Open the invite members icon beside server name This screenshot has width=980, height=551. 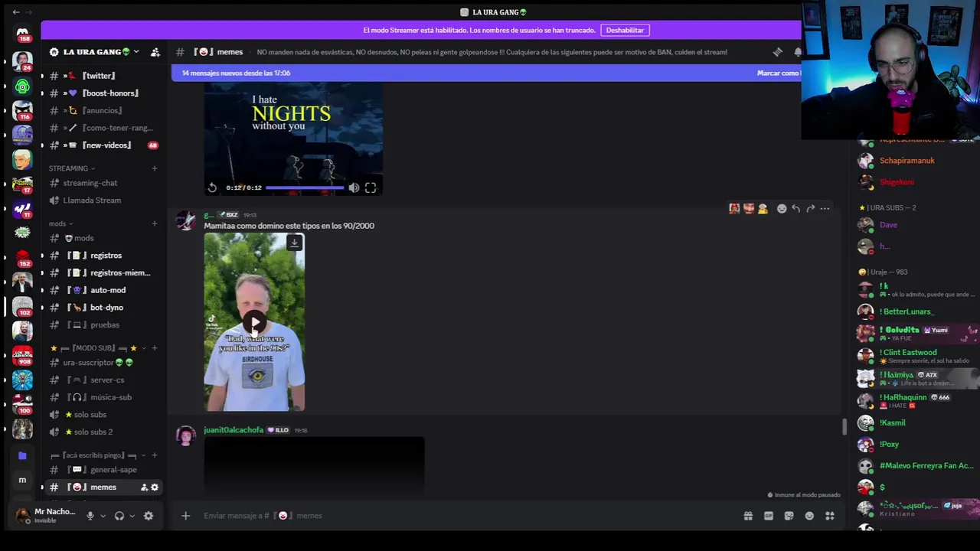[x=155, y=52]
